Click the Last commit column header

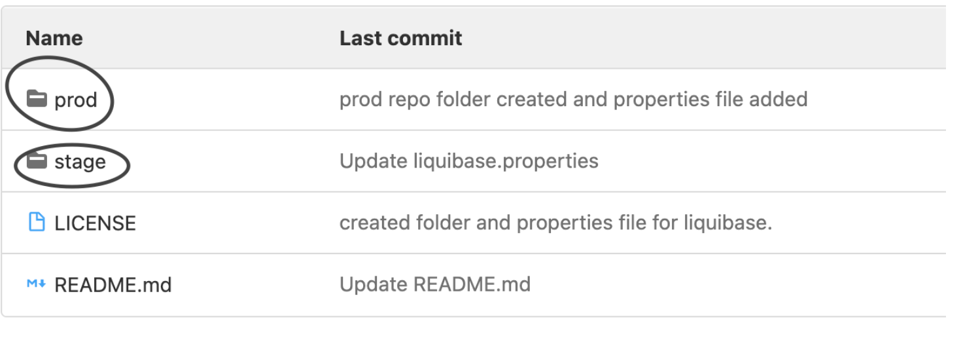[400, 38]
